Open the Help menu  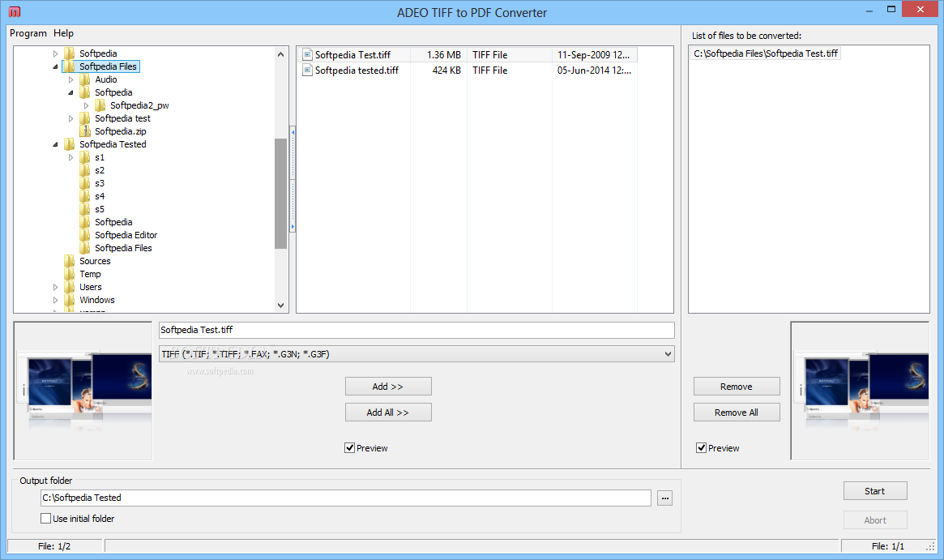pos(63,33)
